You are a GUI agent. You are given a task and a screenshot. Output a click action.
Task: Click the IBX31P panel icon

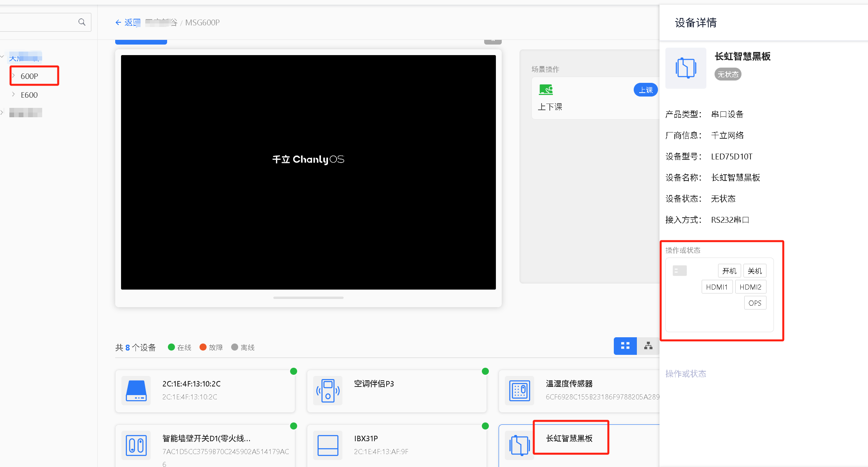[328, 446]
